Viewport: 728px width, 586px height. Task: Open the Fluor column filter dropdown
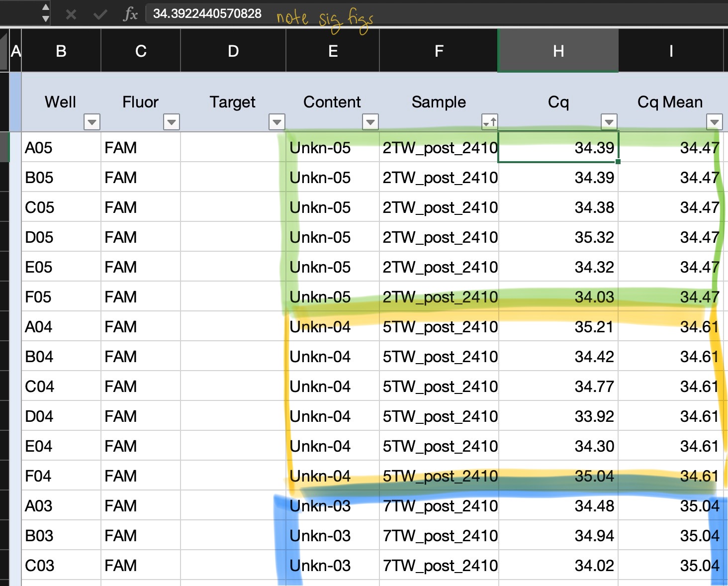point(172,122)
